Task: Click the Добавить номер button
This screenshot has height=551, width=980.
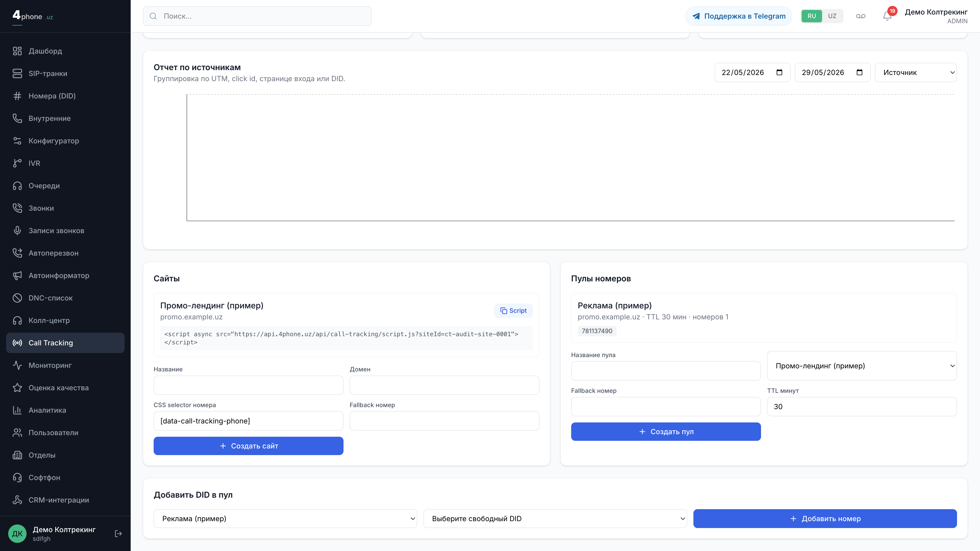Action: tap(825, 519)
